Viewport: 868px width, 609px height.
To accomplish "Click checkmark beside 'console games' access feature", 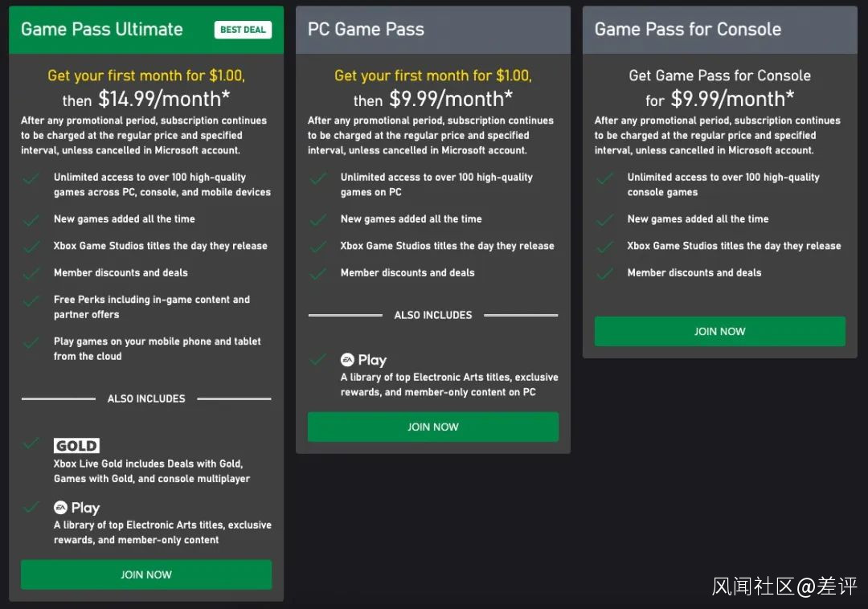I will [605, 178].
